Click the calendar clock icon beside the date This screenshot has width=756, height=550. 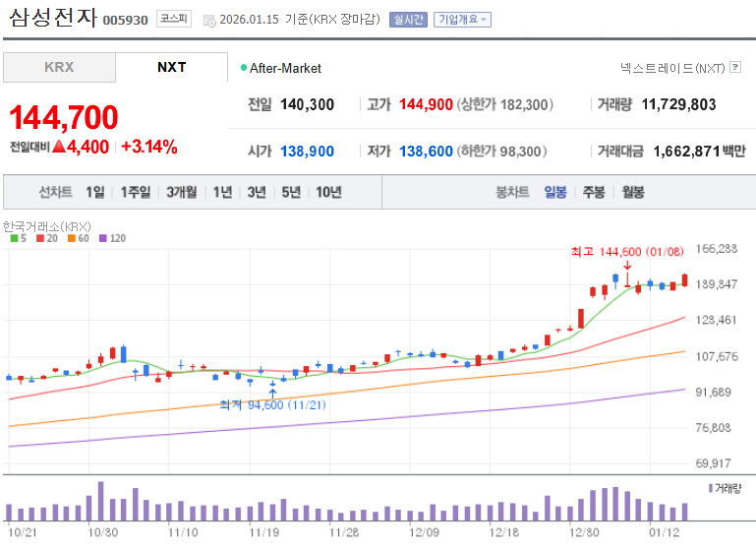pos(209,21)
